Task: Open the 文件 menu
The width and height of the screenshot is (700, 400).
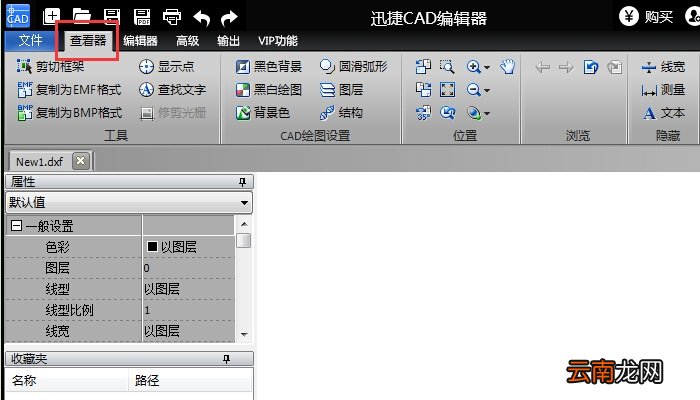Action: pyautogui.click(x=30, y=41)
